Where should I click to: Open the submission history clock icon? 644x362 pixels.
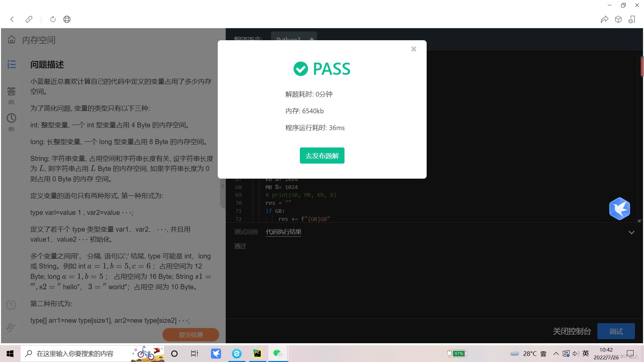(x=11, y=118)
